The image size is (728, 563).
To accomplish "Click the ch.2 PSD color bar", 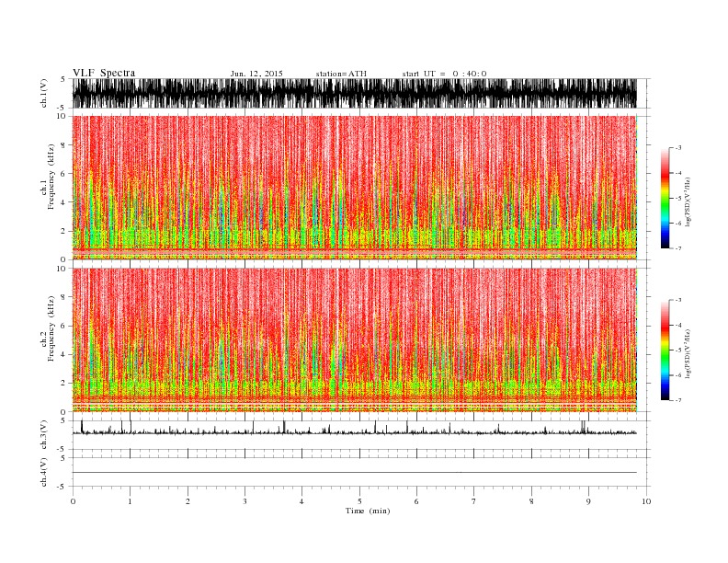I will tap(665, 350).
